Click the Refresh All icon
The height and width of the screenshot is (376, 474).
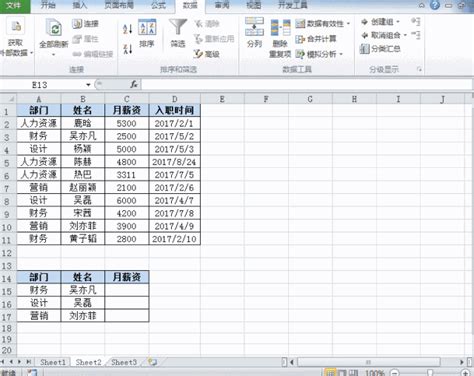pyautogui.click(x=54, y=28)
